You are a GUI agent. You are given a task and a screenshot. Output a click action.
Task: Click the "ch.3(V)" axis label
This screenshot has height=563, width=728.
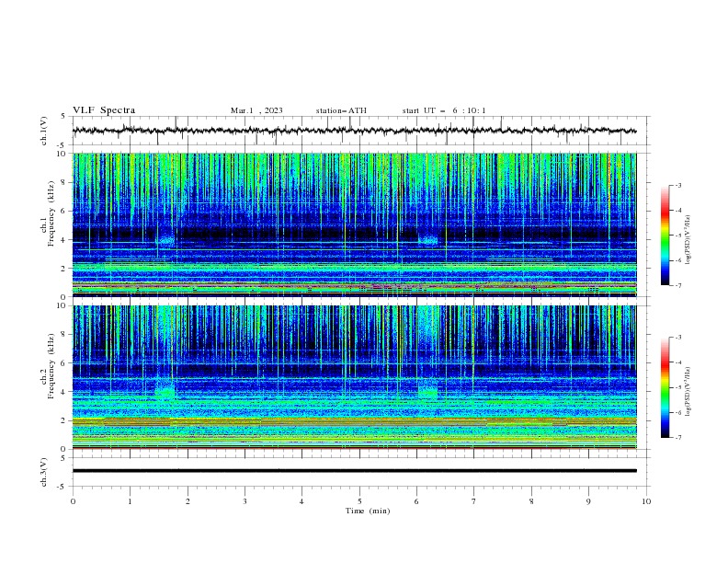click(44, 472)
